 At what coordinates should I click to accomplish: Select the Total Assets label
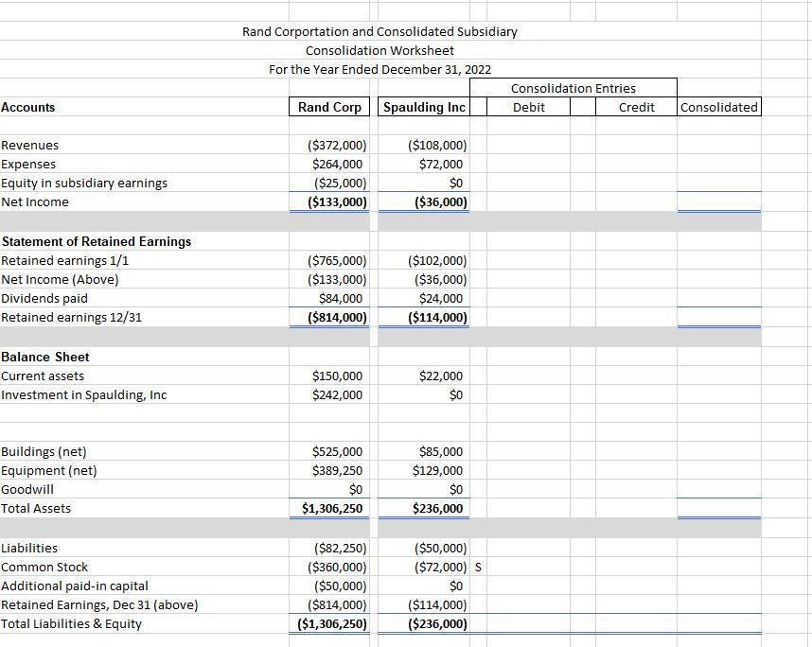point(35,508)
